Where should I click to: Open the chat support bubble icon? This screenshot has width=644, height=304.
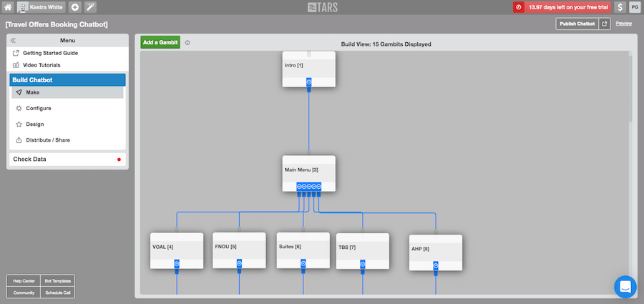625,287
